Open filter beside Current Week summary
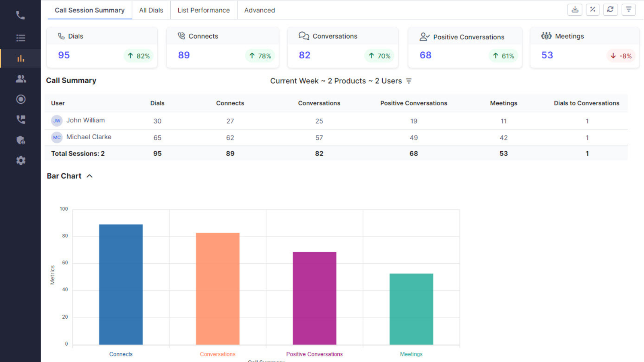 (x=409, y=81)
